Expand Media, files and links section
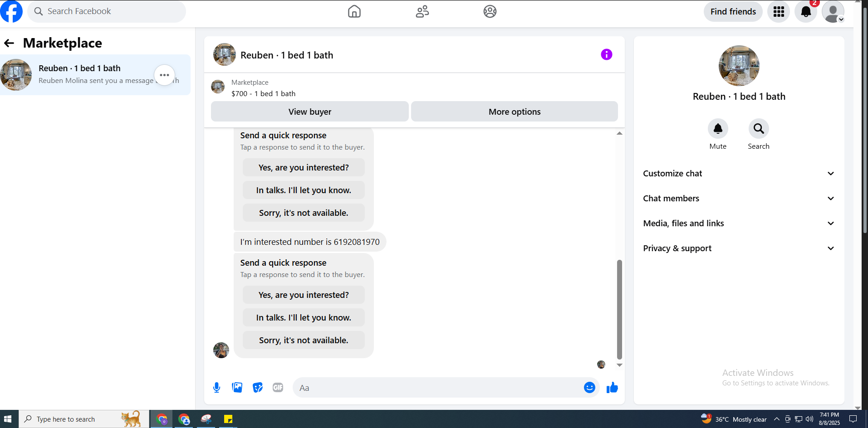This screenshot has width=868, height=428. (x=739, y=224)
